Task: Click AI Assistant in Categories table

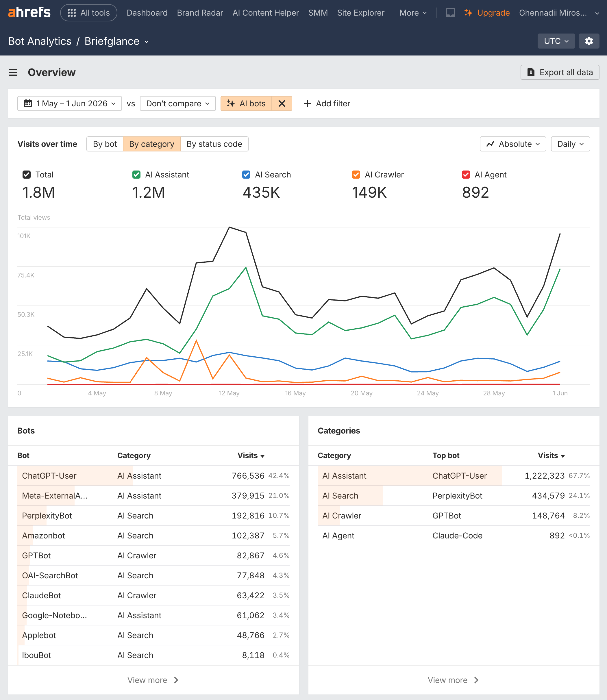Action: pos(344,475)
